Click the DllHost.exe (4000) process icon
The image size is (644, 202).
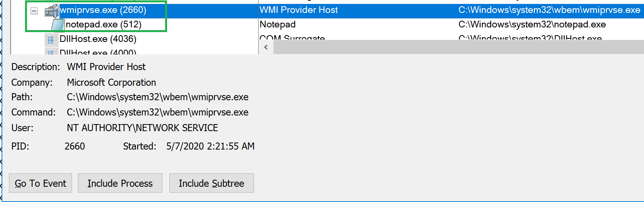pos(50,52)
